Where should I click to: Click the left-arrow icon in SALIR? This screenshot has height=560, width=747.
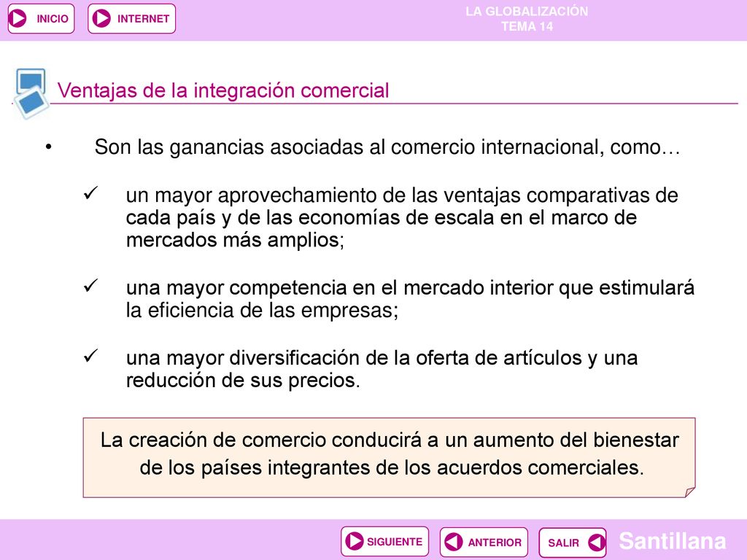coord(597,542)
